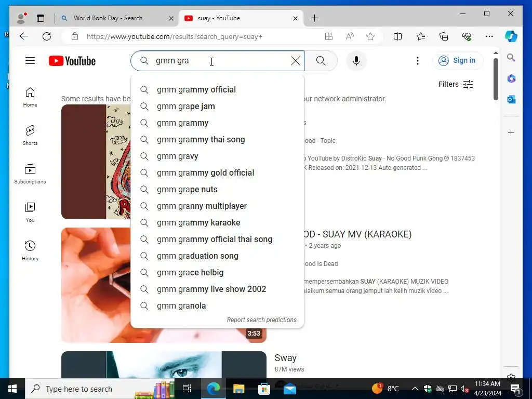Select gmm granny multiplayer suggestion
532x399 pixels.
coord(217,206)
